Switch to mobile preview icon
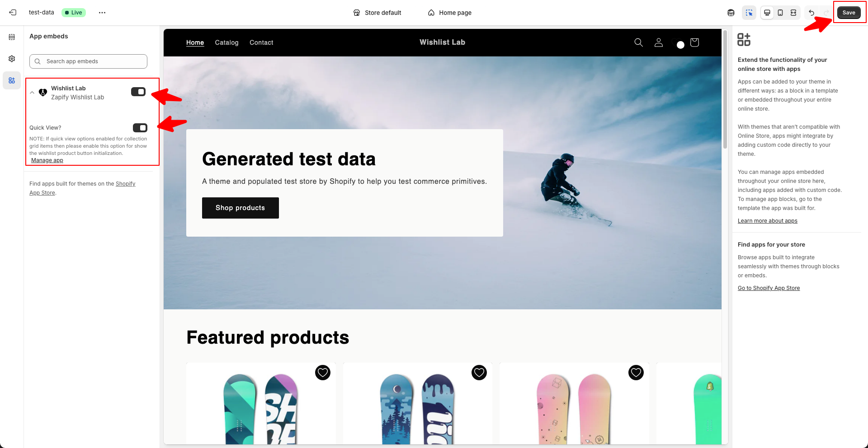Screen dimensions: 868x448 tap(780, 13)
